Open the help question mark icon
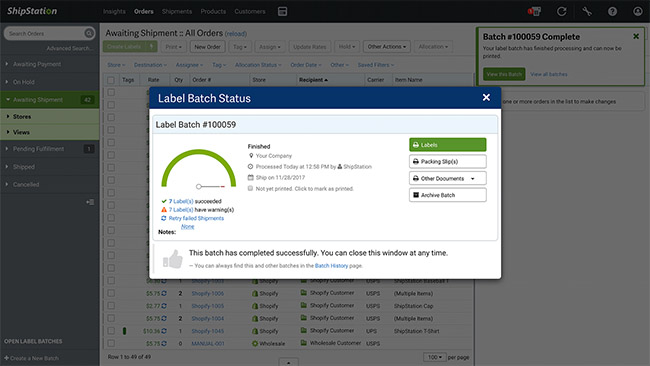Image resolution: width=650 pixels, height=366 pixels. tap(612, 12)
